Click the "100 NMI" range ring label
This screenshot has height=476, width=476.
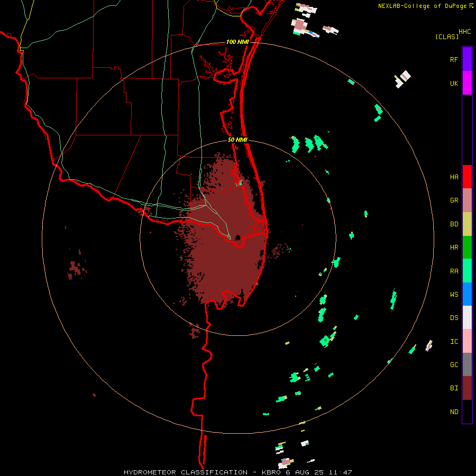click(x=237, y=42)
